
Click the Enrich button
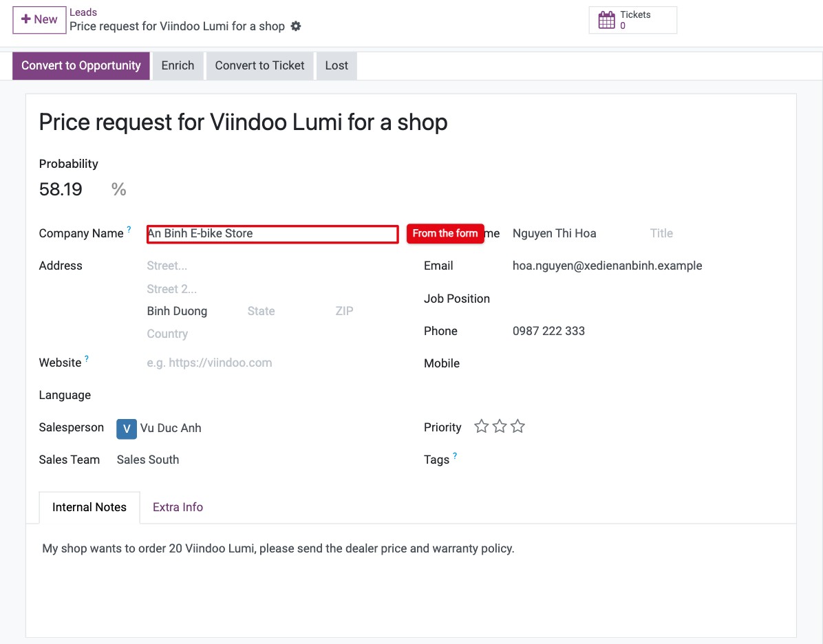click(178, 65)
